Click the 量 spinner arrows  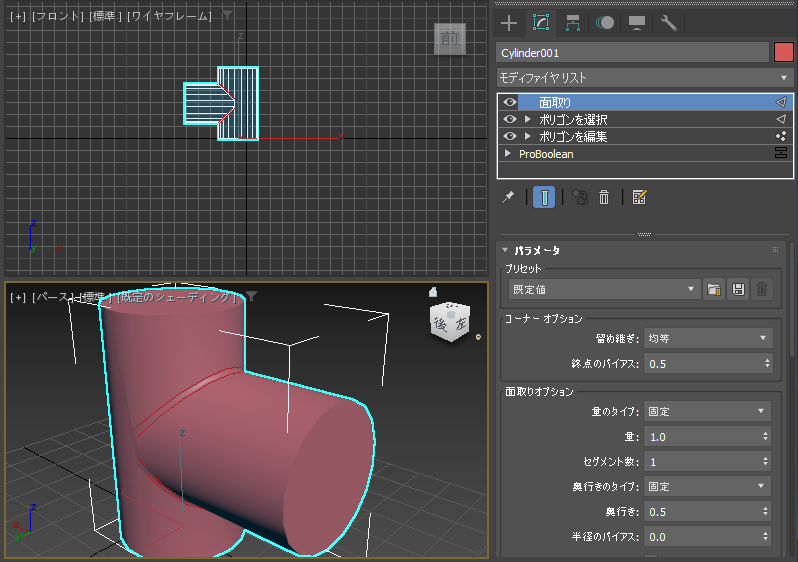(x=765, y=436)
